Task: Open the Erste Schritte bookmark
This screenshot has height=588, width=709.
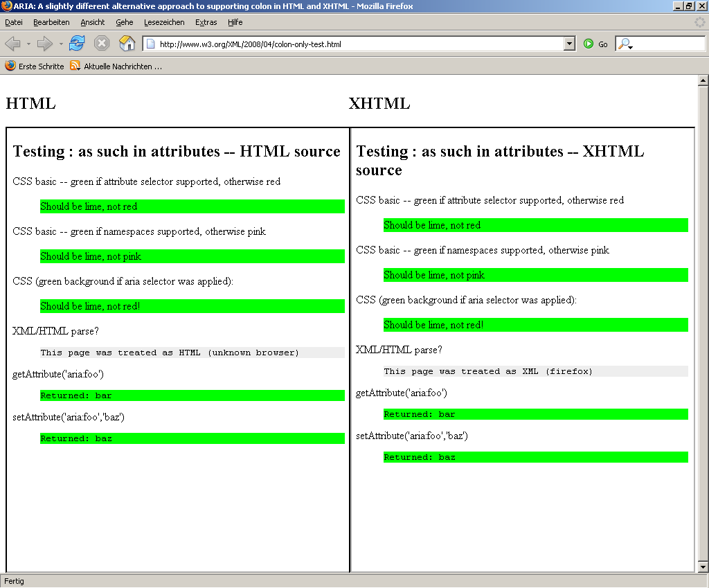Action: [35, 66]
